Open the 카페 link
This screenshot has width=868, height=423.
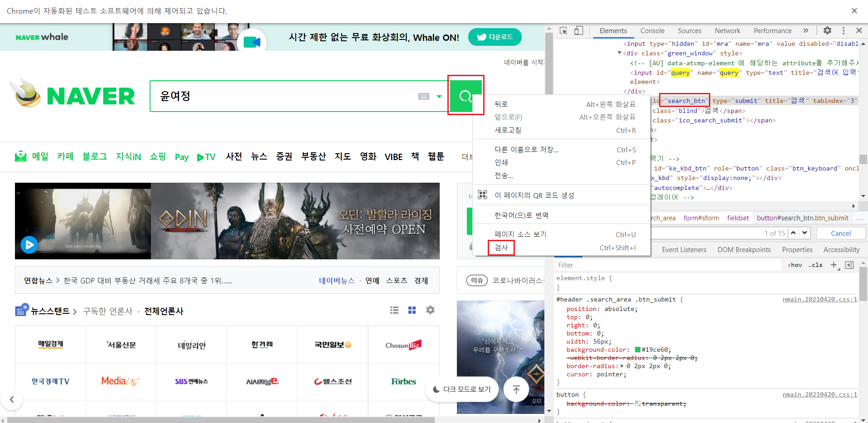(x=65, y=156)
